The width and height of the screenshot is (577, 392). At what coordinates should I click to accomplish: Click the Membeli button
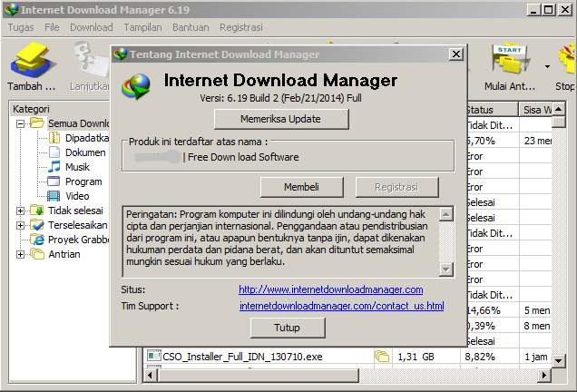[301, 187]
